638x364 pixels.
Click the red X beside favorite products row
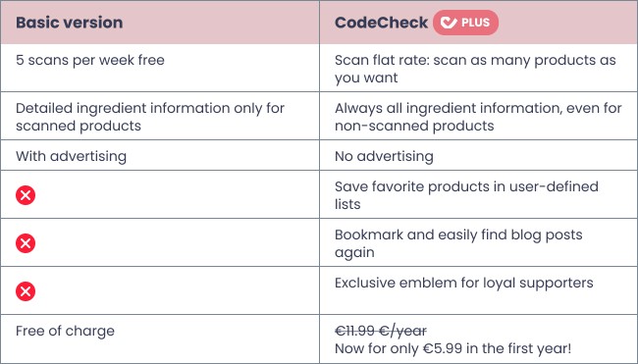(x=26, y=195)
